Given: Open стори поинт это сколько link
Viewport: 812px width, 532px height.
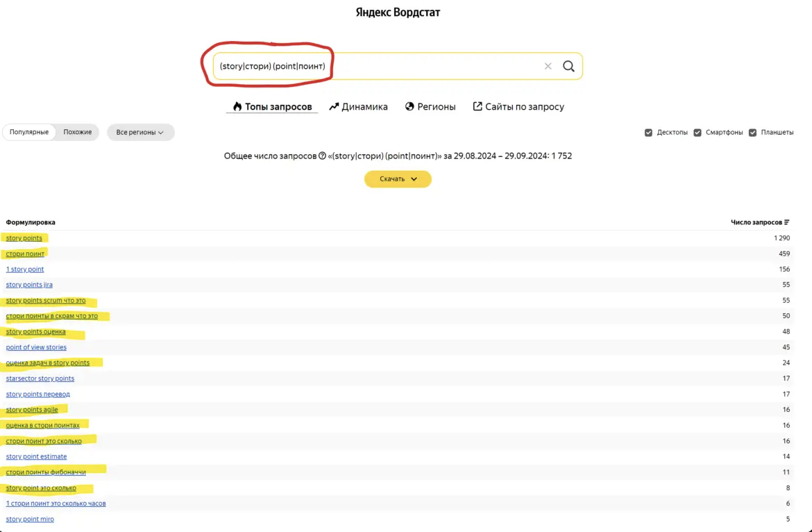Looking at the screenshot, I should 44,441.
